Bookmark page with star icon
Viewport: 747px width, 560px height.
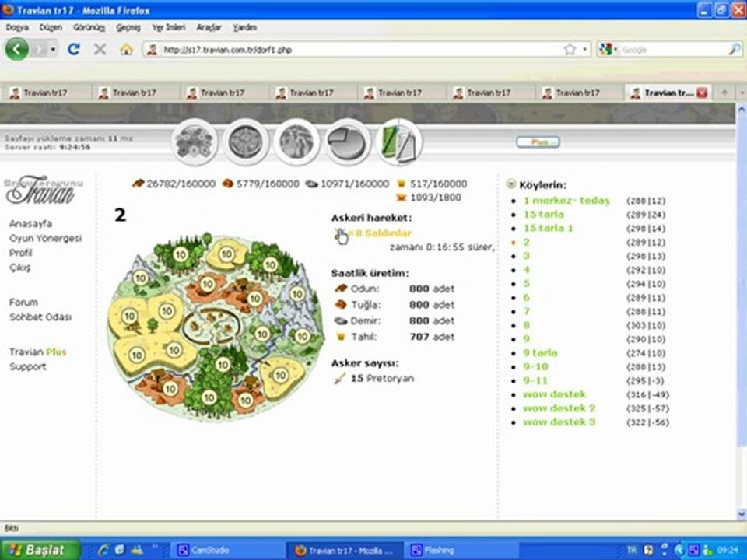(570, 50)
